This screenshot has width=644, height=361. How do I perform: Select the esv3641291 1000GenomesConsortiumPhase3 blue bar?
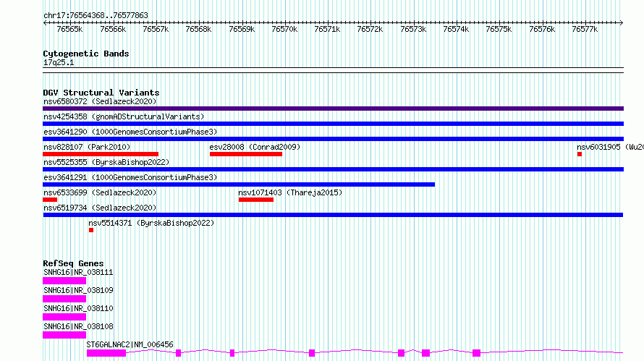tap(239, 184)
